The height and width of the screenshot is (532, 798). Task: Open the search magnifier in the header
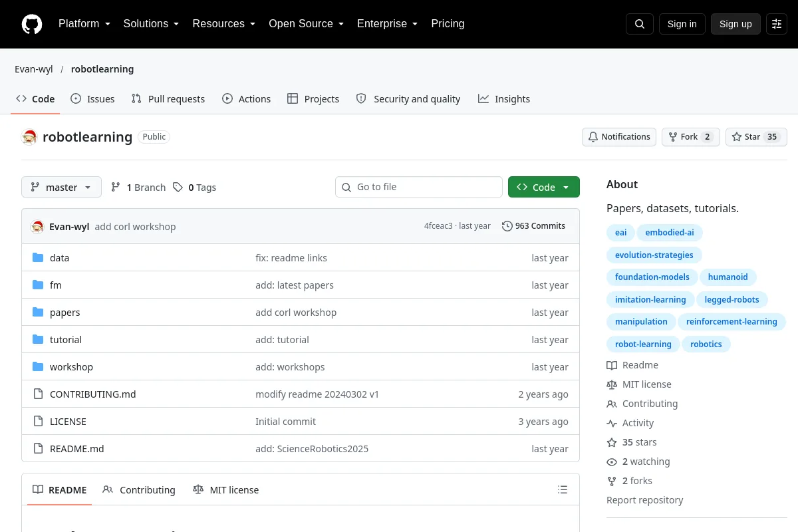[x=640, y=24]
